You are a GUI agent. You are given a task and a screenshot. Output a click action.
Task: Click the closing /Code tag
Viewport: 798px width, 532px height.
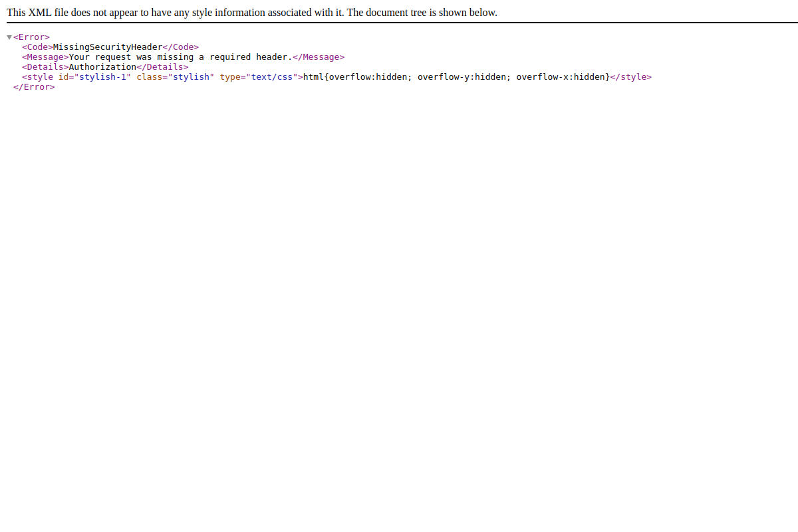click(x=181, y=47)
